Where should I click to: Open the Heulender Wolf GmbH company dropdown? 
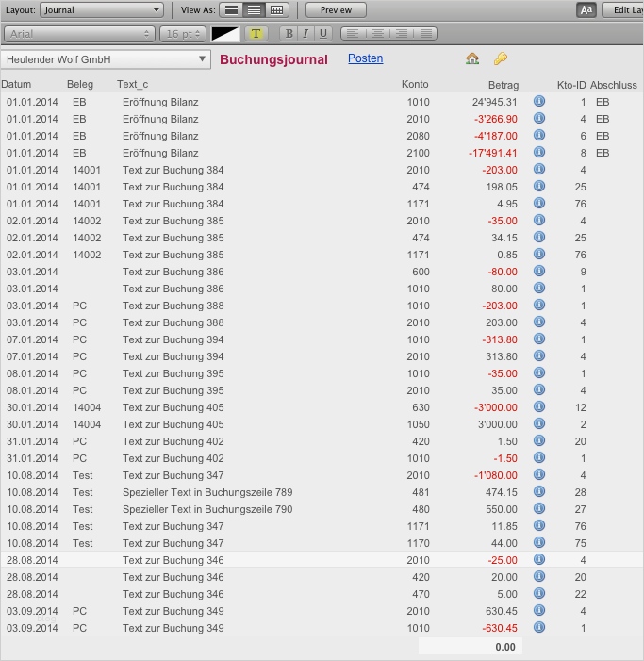tap(106, 59)
